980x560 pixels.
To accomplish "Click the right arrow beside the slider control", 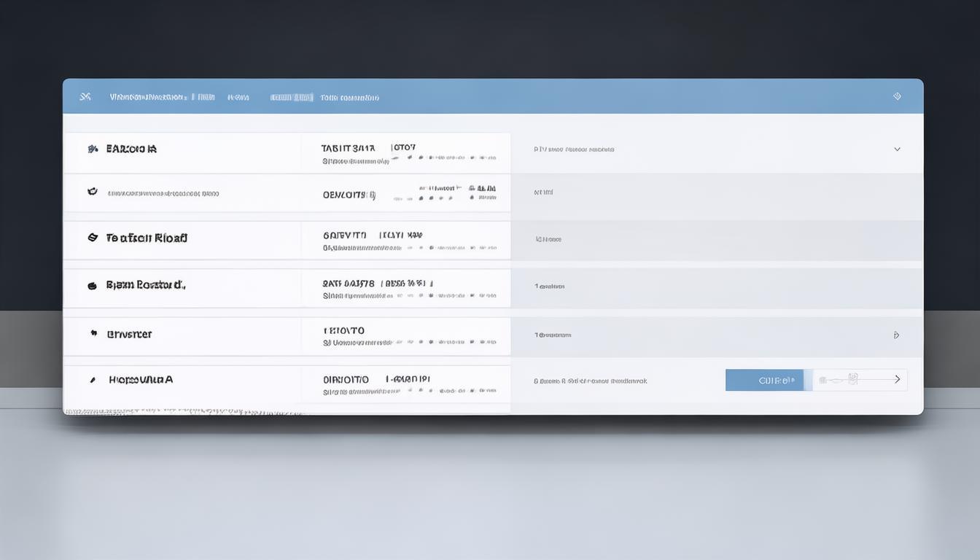I will (897, 380).
